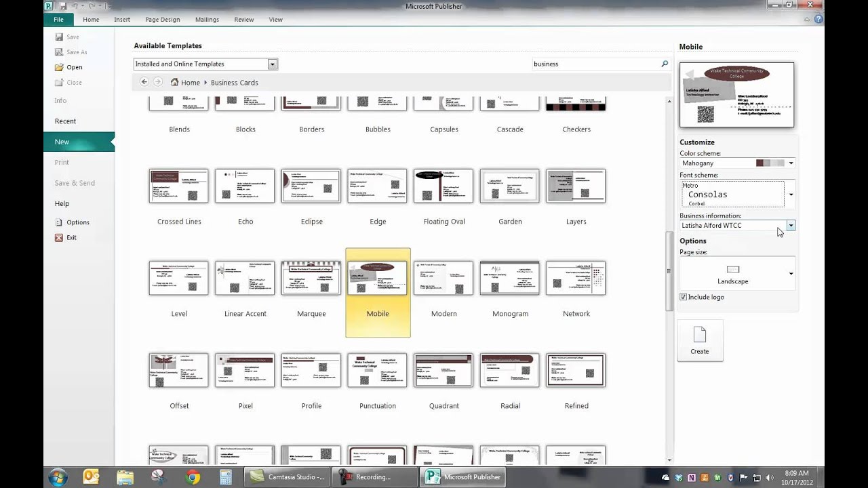Click the Open folder icon in backstage menu

tap(60, 67)
